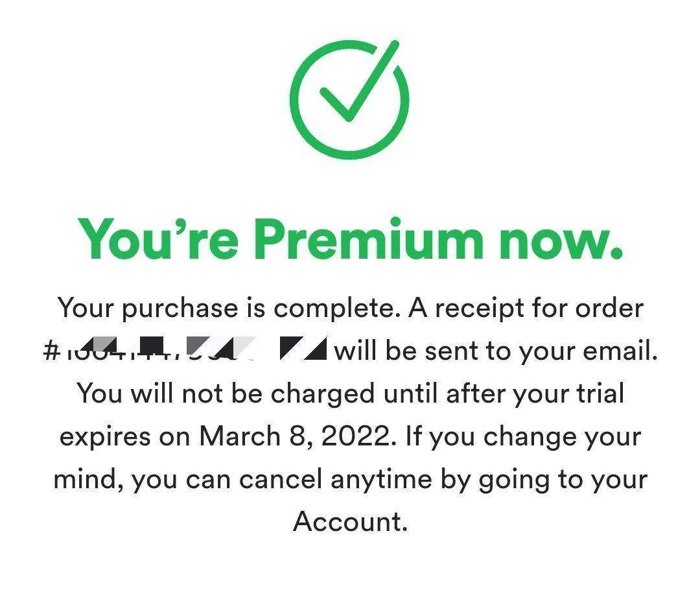Click the dark triangle redaction marks
Screen dimensions: 700x601
pyautogui.click(x=303, y=348)
